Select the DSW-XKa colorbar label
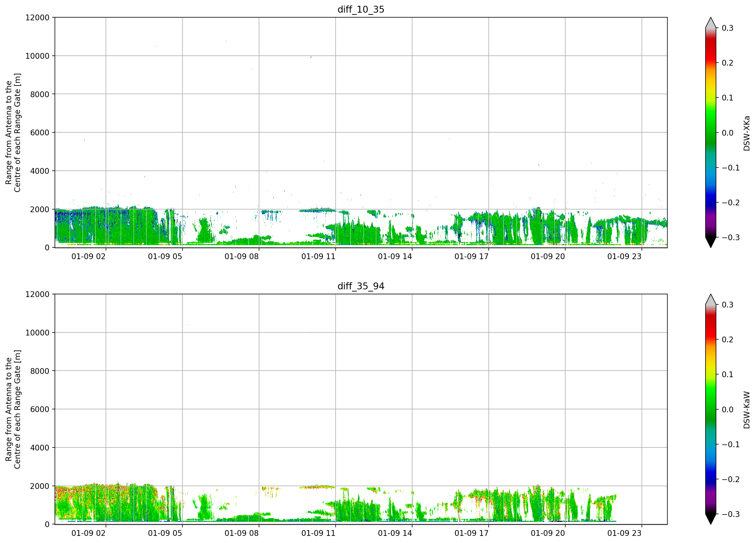The height and width of the screenshot is (543, 756). (x=747, y=133)
